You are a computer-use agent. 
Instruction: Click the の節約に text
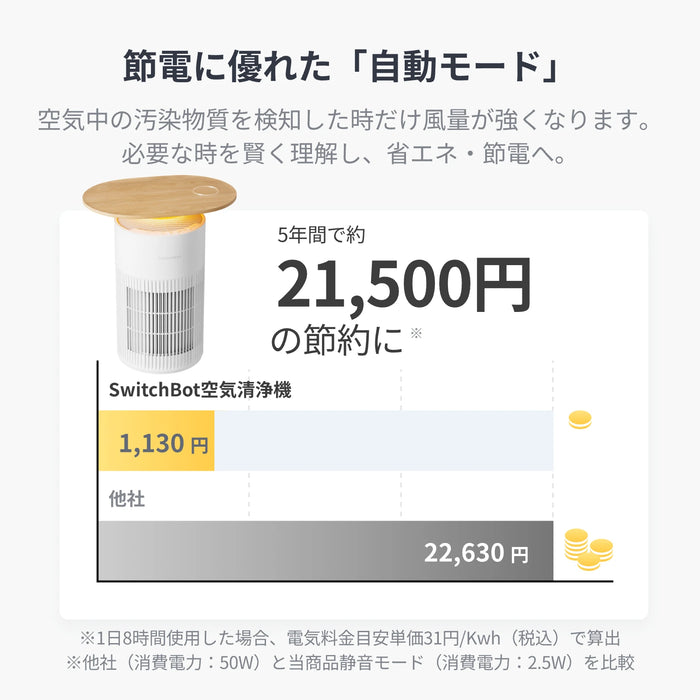[x=337, y=340]
